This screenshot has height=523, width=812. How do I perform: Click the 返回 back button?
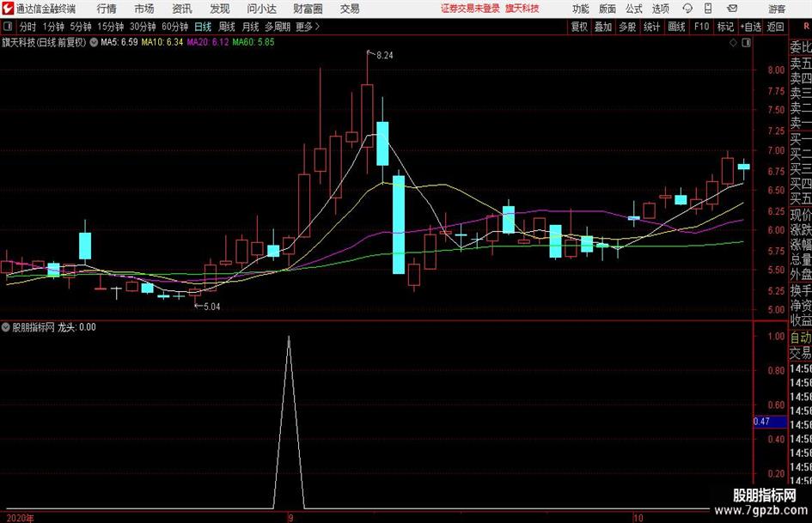pos(775,27)
